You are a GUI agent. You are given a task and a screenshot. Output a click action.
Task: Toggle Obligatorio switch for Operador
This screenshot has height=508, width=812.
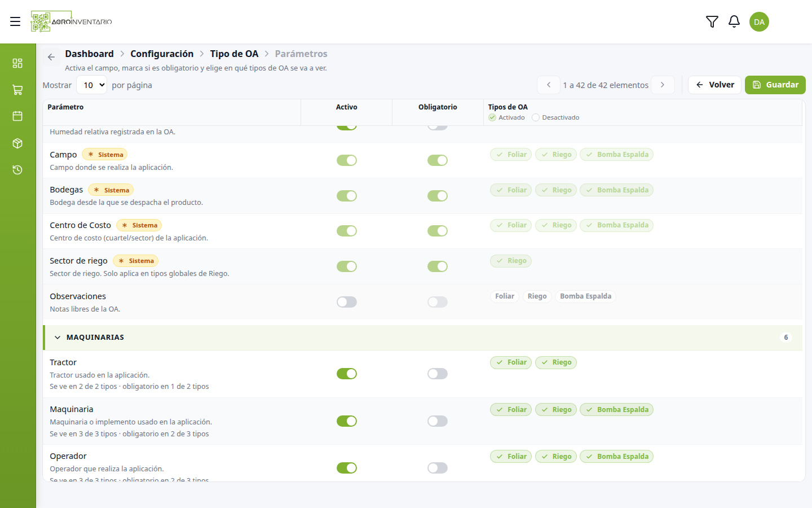click(x=438, y=468)
